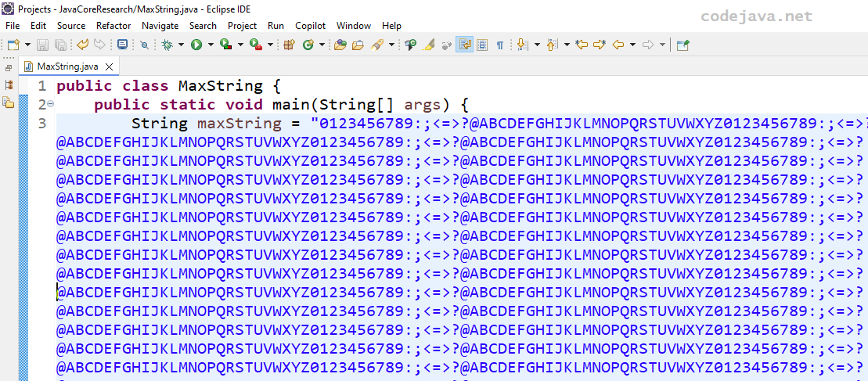Viewport: 868px width, 381px height.
Task: Toggle the Word Wrap button
Action: coord(464,45)
